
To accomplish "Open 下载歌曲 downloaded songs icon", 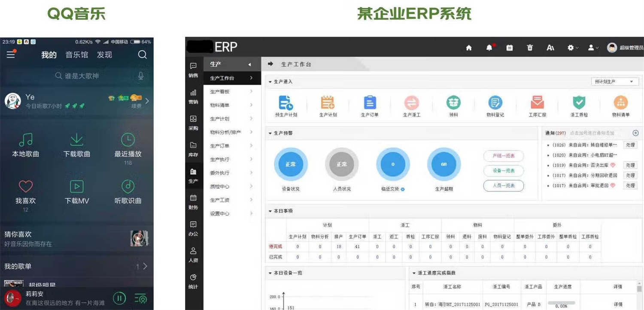I will pyautogui.click(x=77, y=140).
